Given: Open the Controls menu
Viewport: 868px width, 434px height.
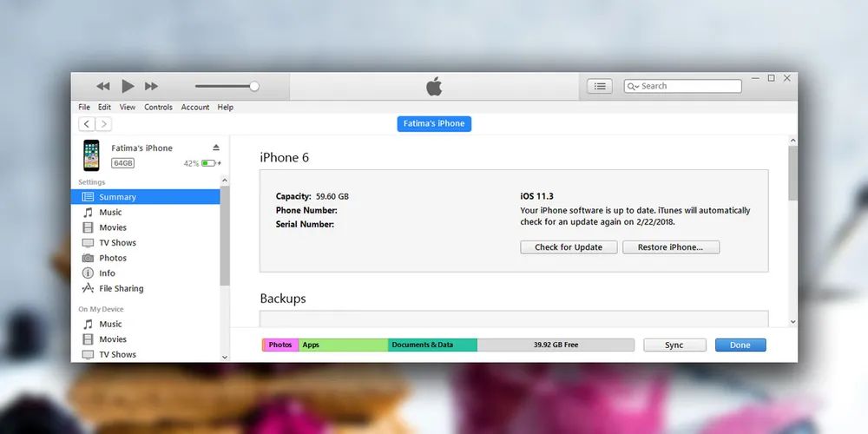Looking at the screenshot, I should click(158, 108).
